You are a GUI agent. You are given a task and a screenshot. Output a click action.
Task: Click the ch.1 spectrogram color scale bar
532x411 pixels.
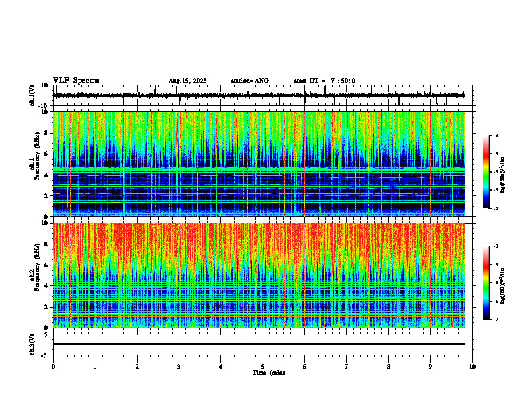486,172
